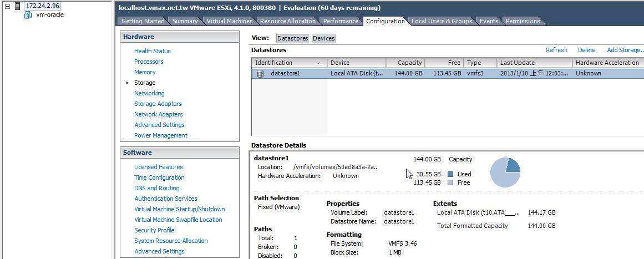The width and height of the screenshot is (644, 259).
Task: Switch to the Summary tab
Action: (x=185, y=21)
